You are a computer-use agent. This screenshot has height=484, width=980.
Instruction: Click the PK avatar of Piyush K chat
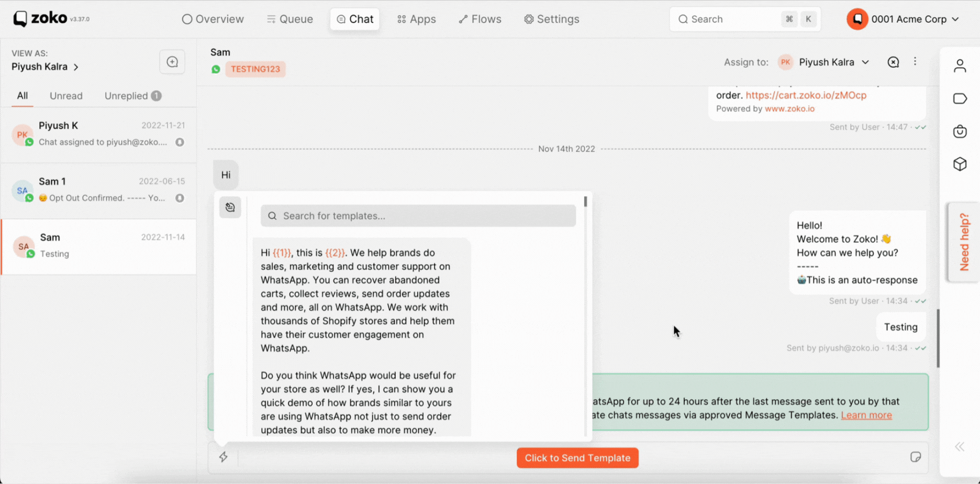tap(23, 135)
